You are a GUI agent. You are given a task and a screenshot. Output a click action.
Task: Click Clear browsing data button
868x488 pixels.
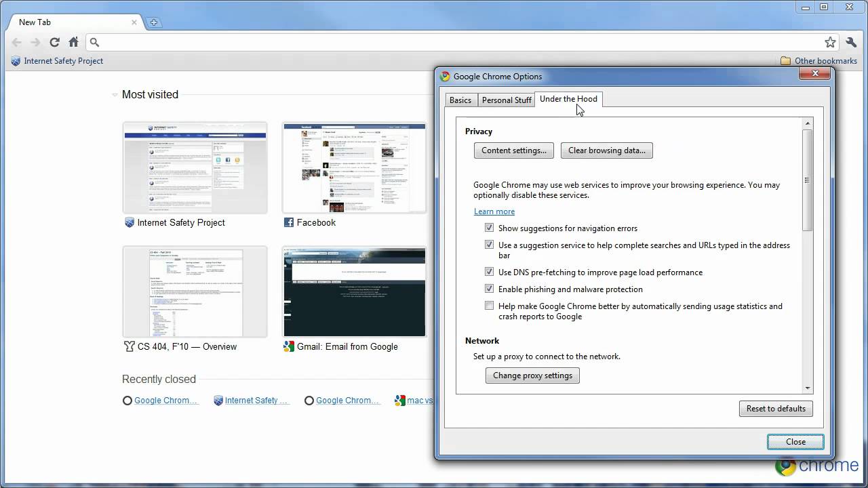pos(607,150)
